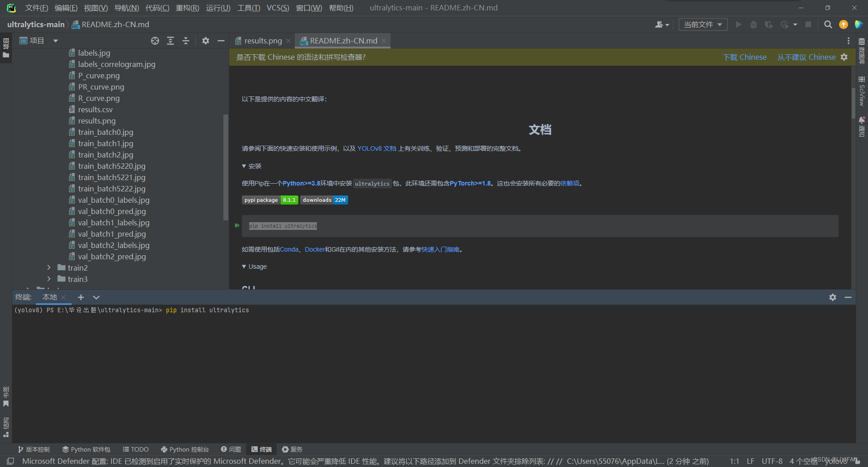Open the notifications side tool window
The width and height of the screenshot is (868, 467).
point(862,127)
